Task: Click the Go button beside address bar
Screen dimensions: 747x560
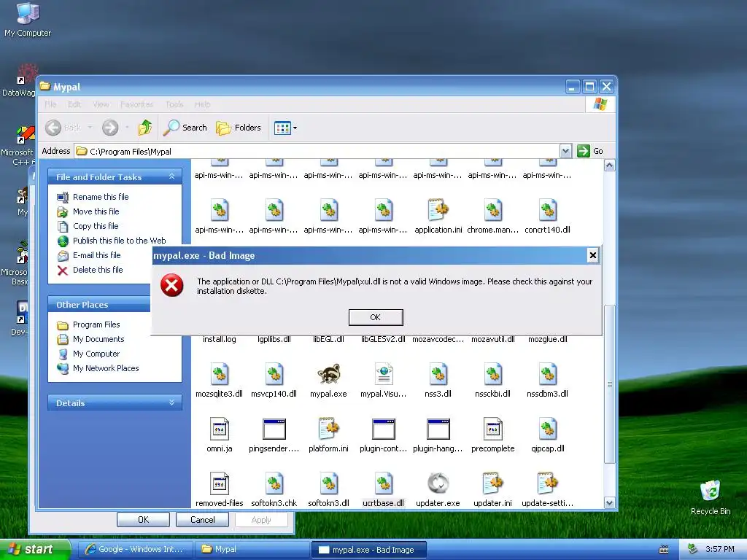Action: [x=590, y=152]
